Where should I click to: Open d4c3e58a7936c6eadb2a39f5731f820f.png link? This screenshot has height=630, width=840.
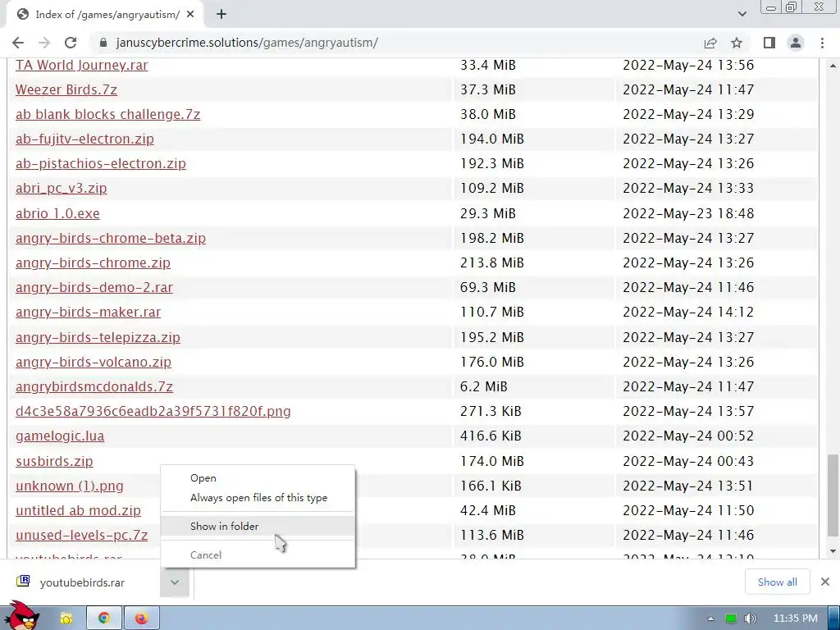tap(153, 411)
